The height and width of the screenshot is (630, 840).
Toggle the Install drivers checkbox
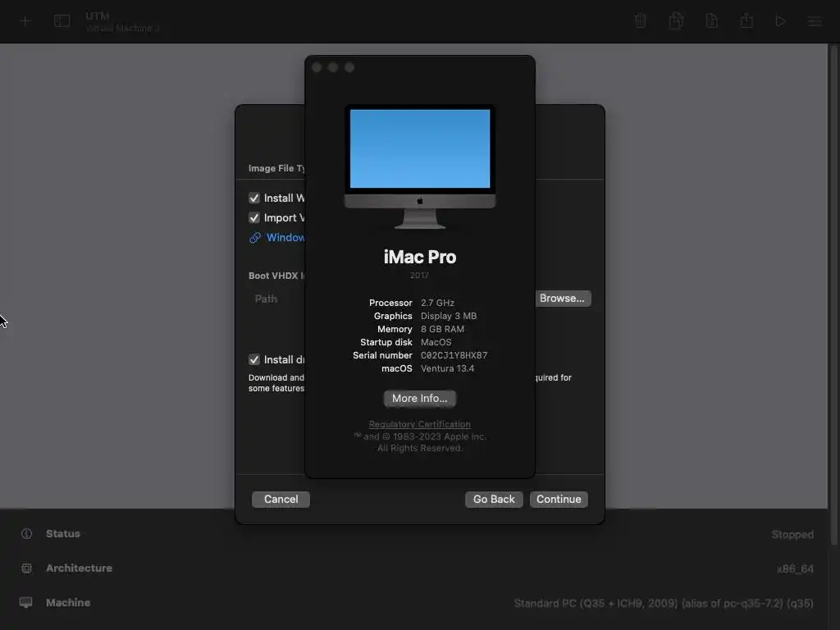point(254,359)
